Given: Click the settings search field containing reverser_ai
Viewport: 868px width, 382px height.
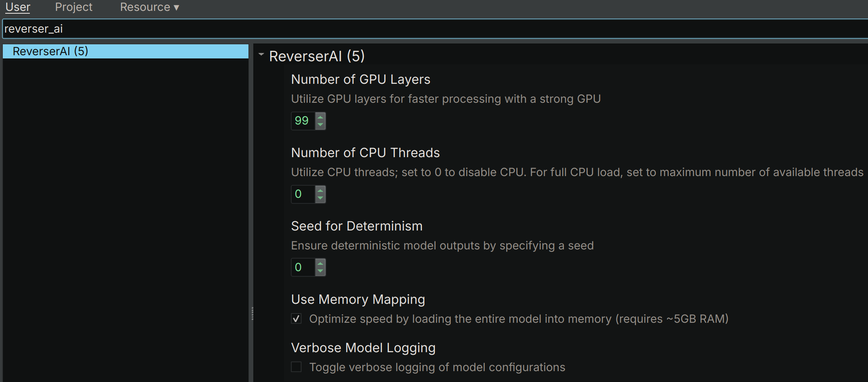Looking at the screenshot, I should click(x=435, y=29).
